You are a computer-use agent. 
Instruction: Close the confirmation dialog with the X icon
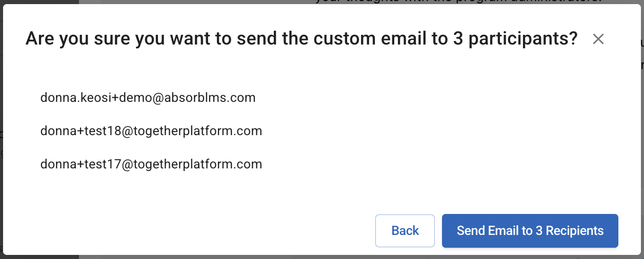pos(598,39)
